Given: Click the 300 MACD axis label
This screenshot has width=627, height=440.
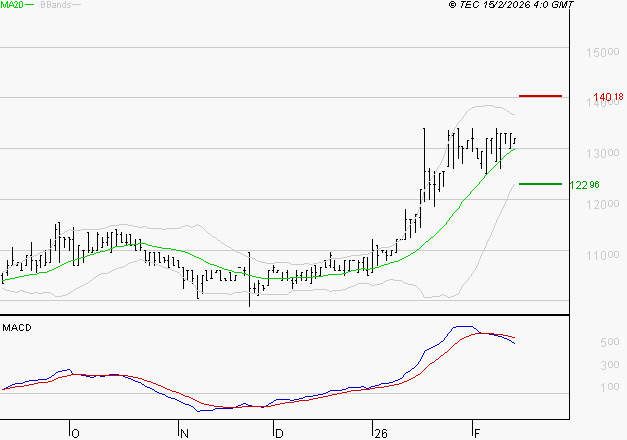Looking at the screenshot, I should 610,364.
